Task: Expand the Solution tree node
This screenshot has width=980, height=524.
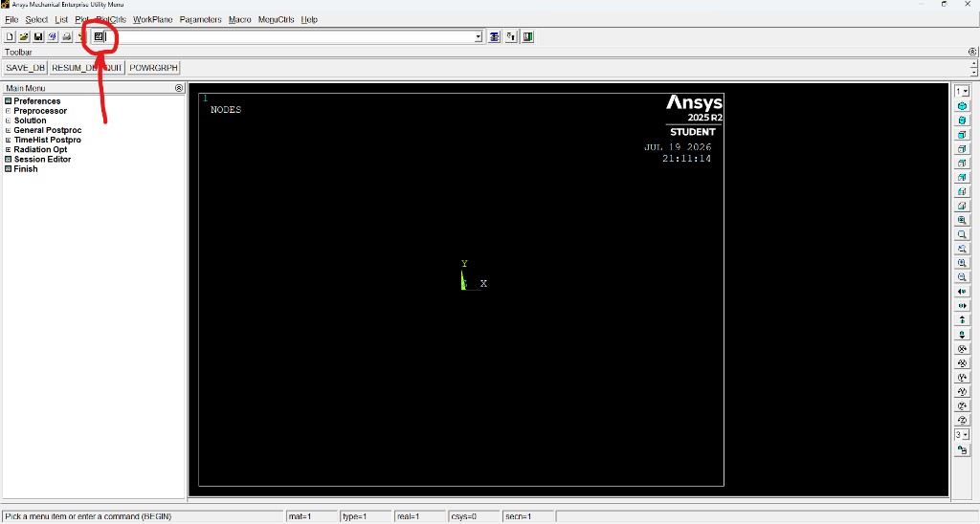Action: [8, 120]
